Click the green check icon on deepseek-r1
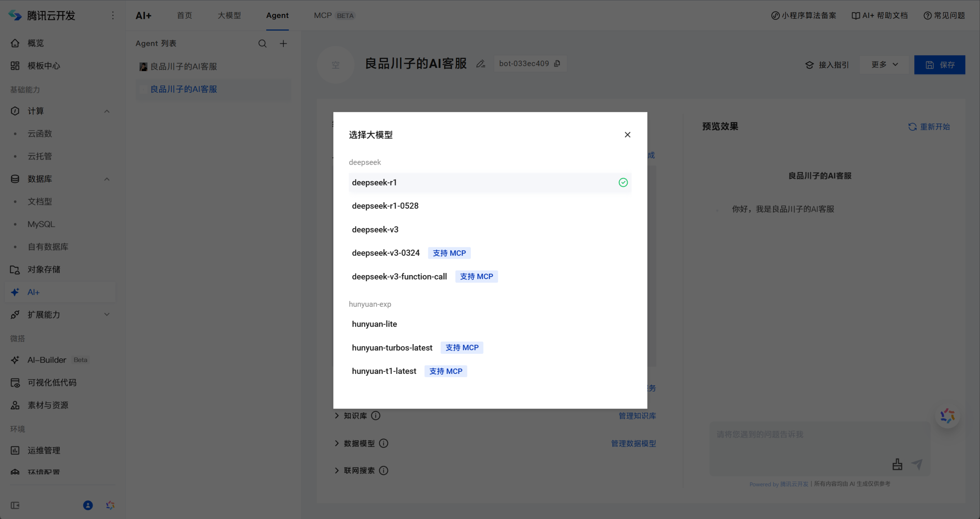The width and height of the screenshot is (980, 519). [x=623, y=183]
